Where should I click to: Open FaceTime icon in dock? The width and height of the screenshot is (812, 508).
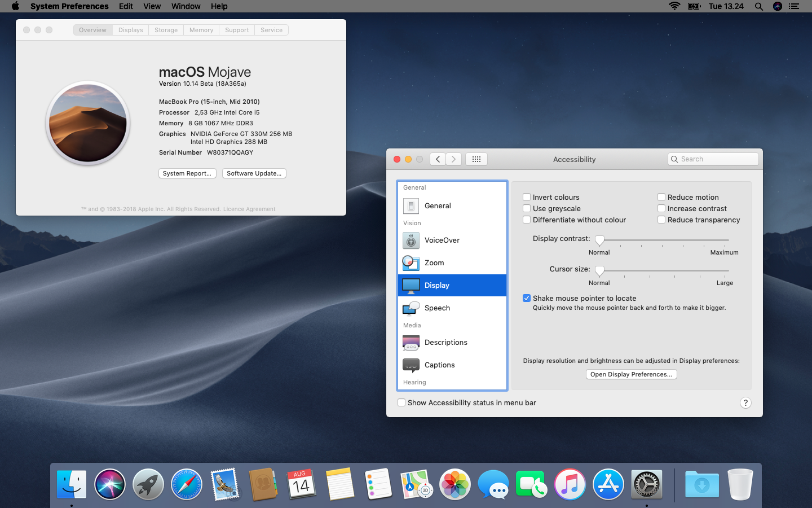click(x=532, y=484)
